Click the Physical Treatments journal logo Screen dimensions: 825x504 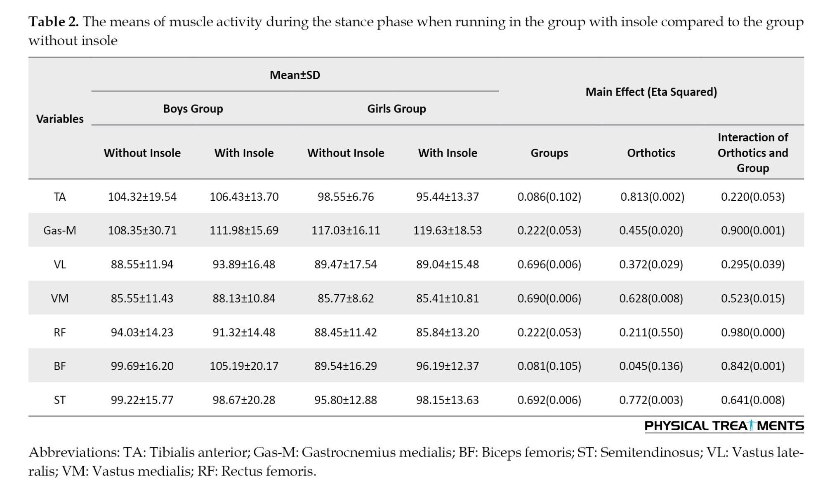coord(724,426)
